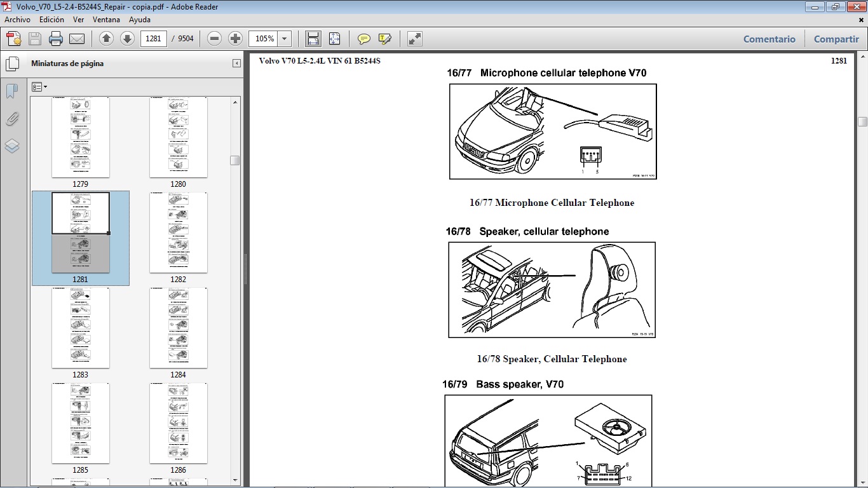Click the 16/77 Microphone Cellular Telephone caption
This screenshot has height=488, width=868.
(x=552, y=203)
